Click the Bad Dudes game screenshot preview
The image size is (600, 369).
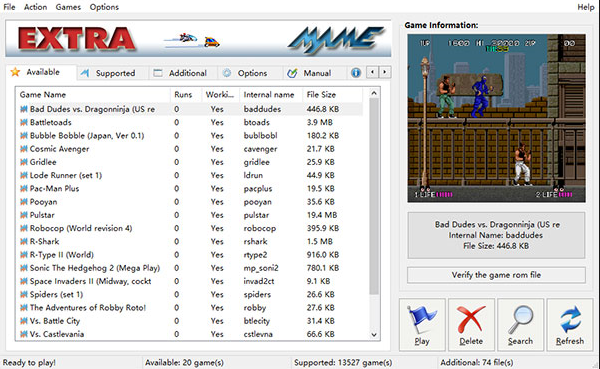496,118
